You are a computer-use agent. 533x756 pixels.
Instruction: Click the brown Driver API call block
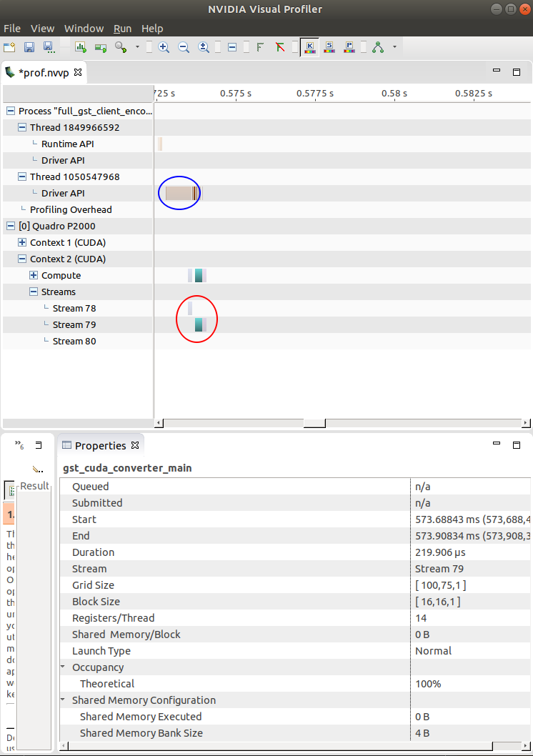179,194
